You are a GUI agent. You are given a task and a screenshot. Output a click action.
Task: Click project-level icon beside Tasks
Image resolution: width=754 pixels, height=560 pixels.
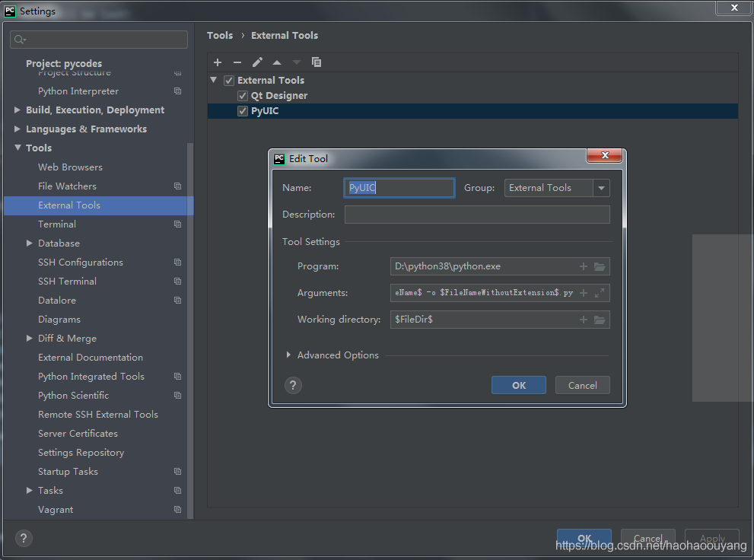(x=177, y=490)
